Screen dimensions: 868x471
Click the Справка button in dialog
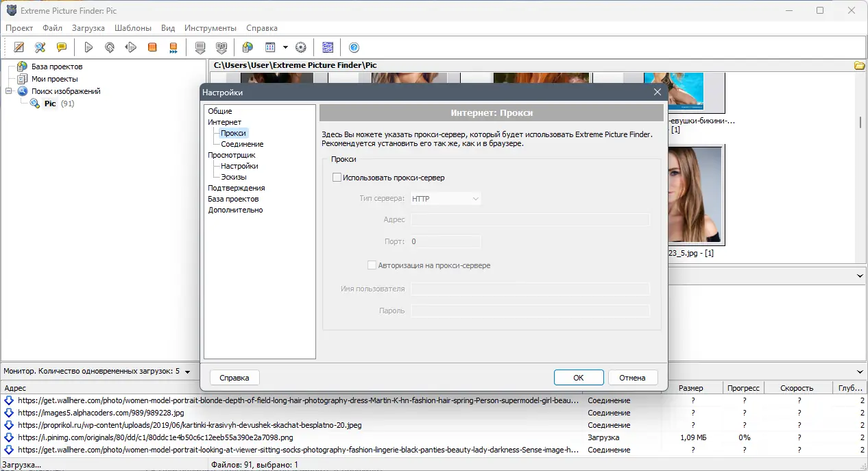pyautogui.click(x=234, y=378)
